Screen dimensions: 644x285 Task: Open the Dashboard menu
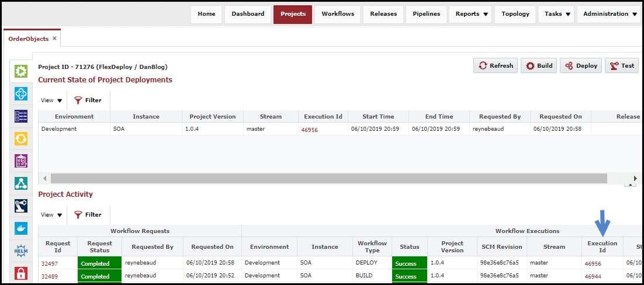click(248, 14)
